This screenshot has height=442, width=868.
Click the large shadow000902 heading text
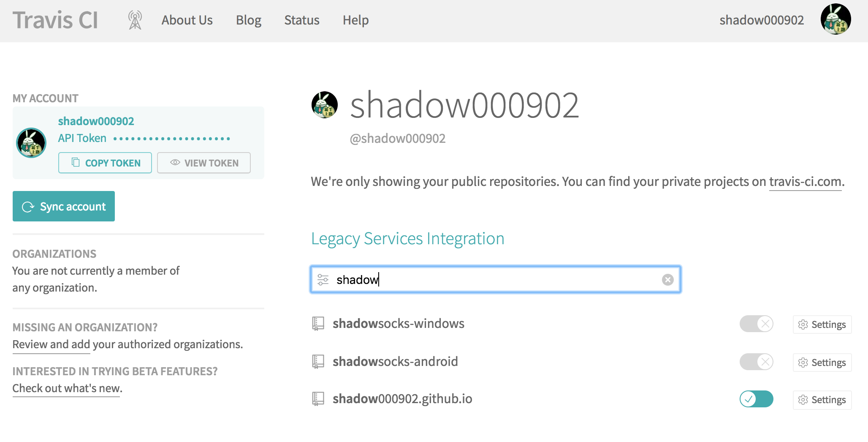[x=464, y=105]
